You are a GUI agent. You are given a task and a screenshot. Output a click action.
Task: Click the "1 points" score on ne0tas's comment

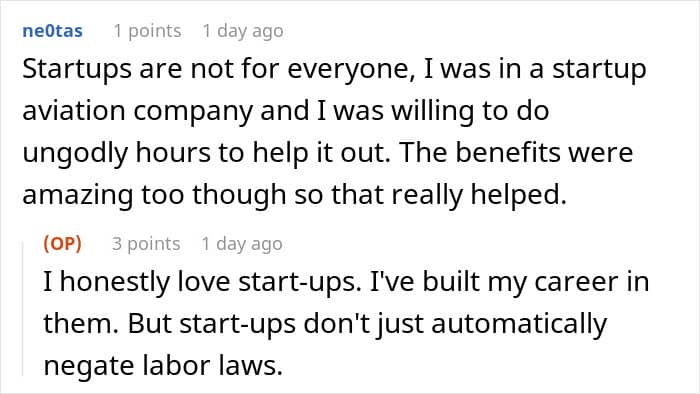pos(147,31)
